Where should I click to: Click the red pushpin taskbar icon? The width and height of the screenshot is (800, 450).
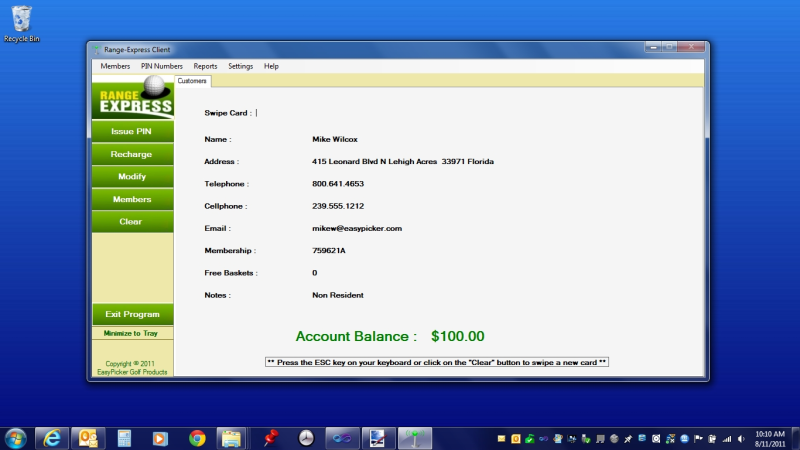(269, 438)
